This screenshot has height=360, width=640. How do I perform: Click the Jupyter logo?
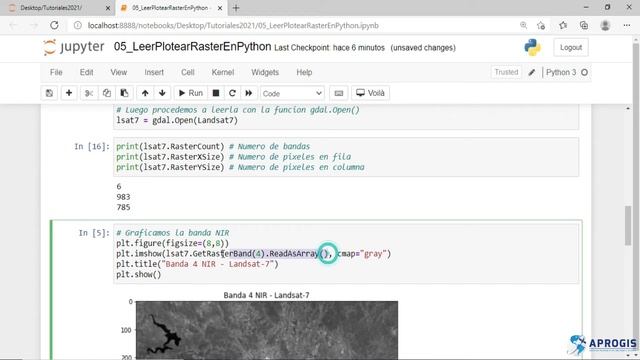point(74,47)
